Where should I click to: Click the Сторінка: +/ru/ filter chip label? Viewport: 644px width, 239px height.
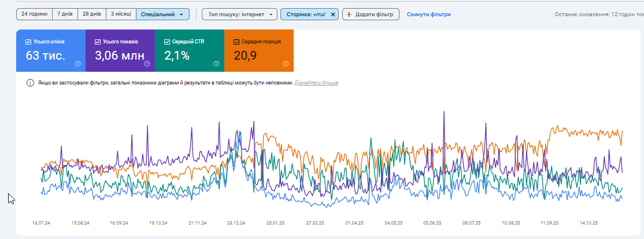coord(305,14)
